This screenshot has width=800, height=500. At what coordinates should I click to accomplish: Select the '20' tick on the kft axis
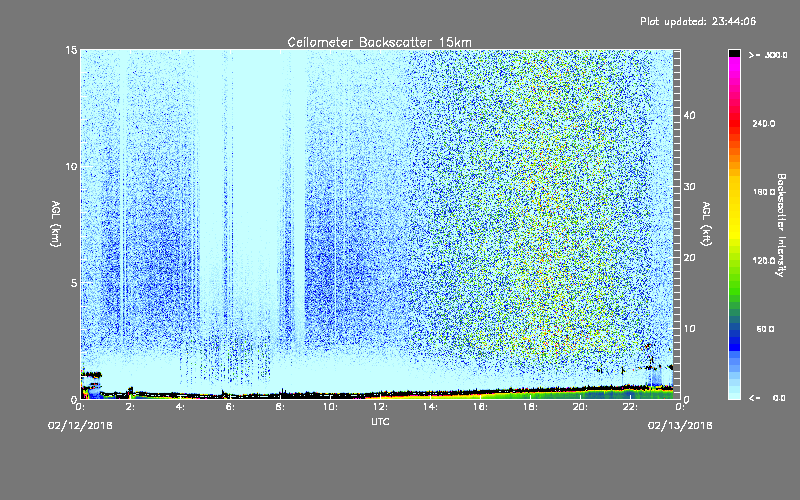tap(689, 258)
